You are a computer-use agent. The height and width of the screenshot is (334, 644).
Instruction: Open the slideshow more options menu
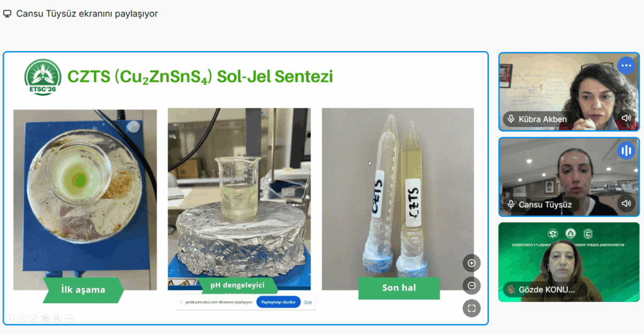point(69,318)
